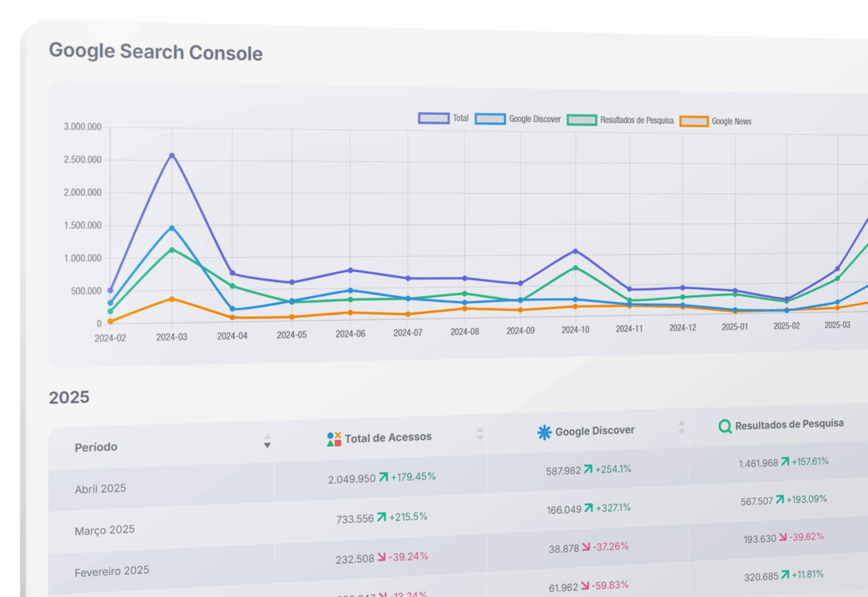
Task: Click the Total point at 2024-10
Action: tap(575, 251)
